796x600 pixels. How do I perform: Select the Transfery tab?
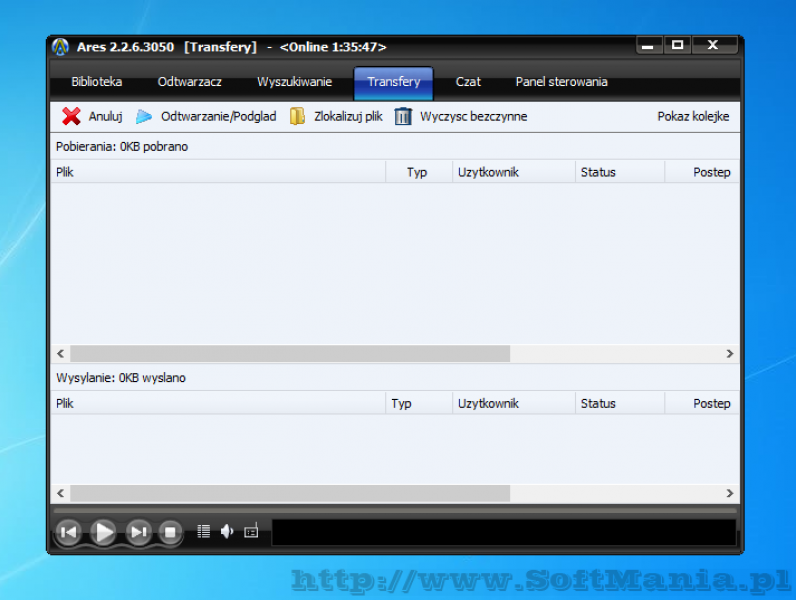393,83
